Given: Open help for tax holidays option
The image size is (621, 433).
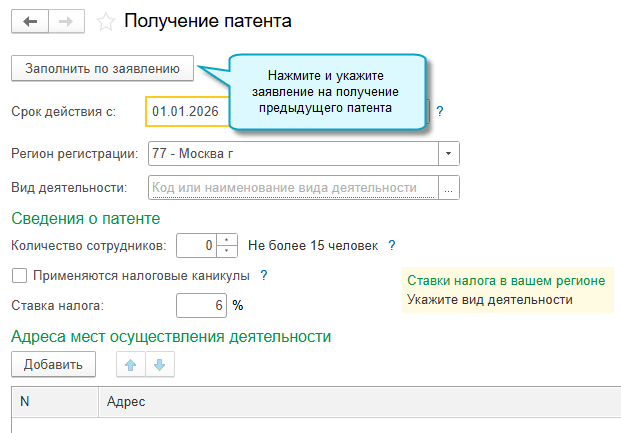Looking at the screenshot, I should (264, 275).
